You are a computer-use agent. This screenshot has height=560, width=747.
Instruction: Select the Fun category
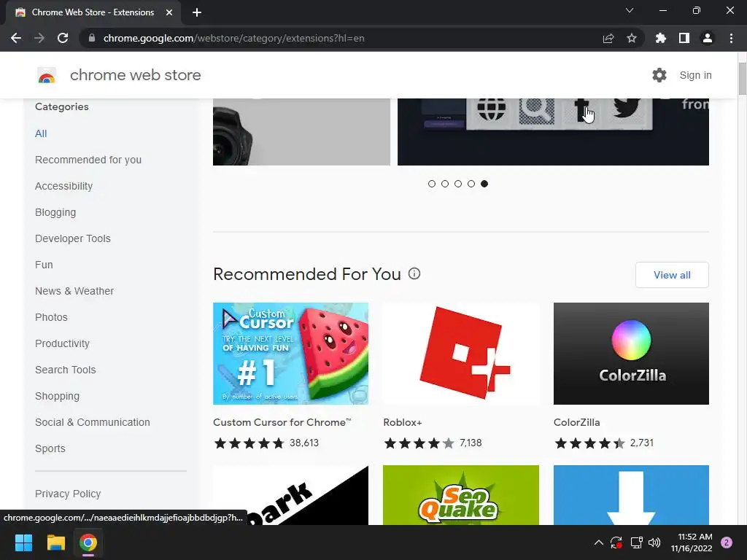tap(44, 265)
